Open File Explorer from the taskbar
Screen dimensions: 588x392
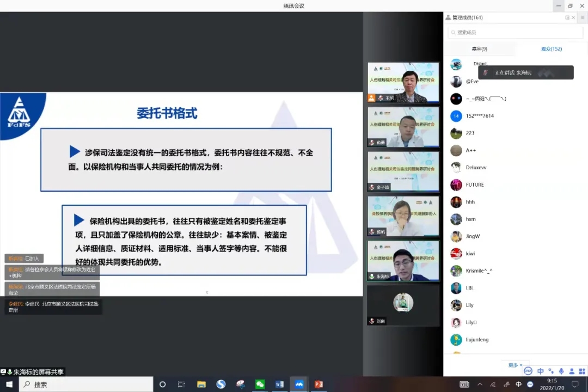[x=201, y=384]
